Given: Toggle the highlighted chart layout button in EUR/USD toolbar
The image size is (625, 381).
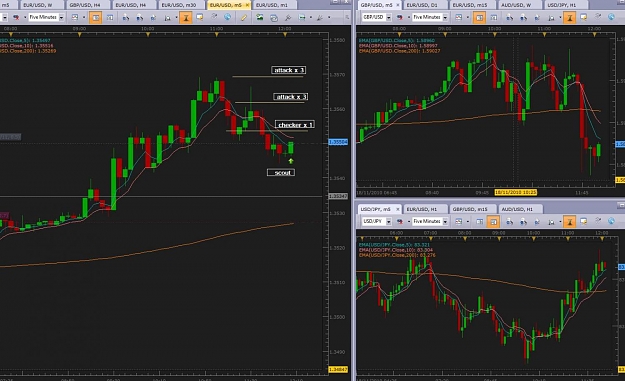Looking at the screenshot, I should point(95,17).
